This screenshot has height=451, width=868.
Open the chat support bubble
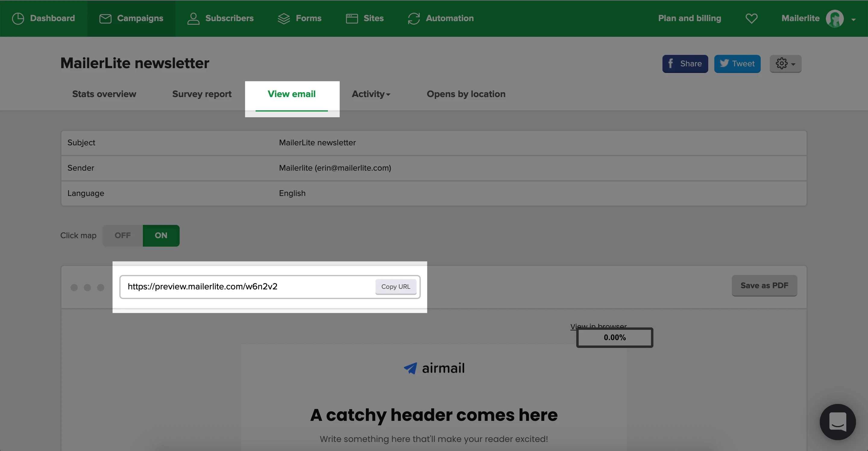click(837, 422)
